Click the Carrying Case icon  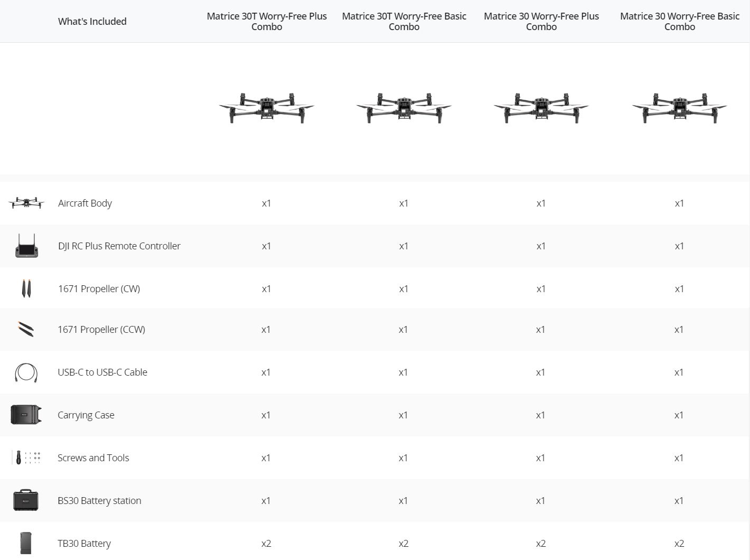pyautogui.click(x=26, y=415)
